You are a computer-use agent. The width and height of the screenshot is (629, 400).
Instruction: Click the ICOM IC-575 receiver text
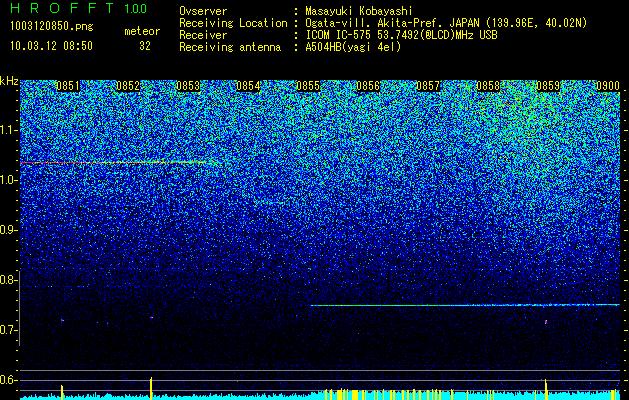pos(401,35)
